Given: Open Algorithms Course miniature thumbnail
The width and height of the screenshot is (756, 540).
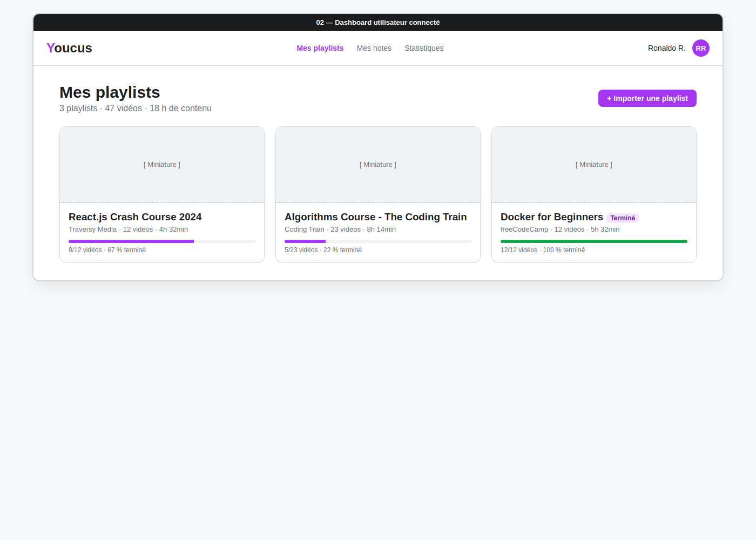Looking at the screenshot, I should pos(378,165).
